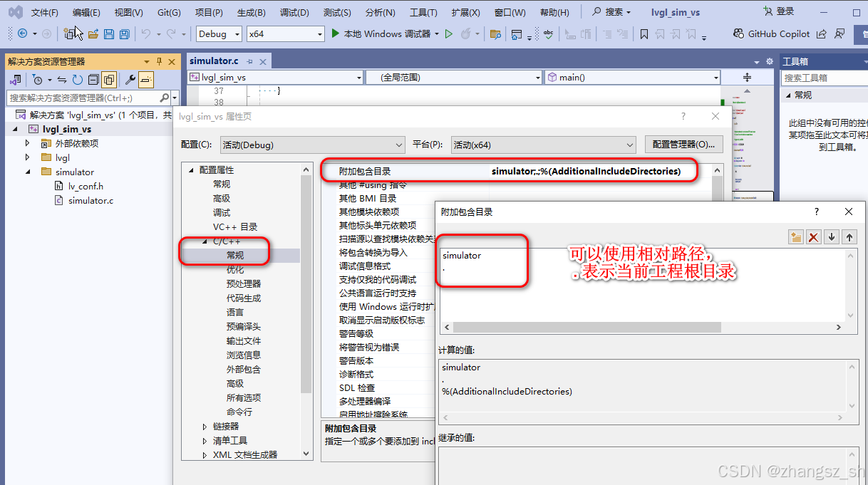This screenshot has height=485, width=868.
Task: Click GitHub Copilot in the toolbar
Action: pyautogui.click(x=772, y=33)
